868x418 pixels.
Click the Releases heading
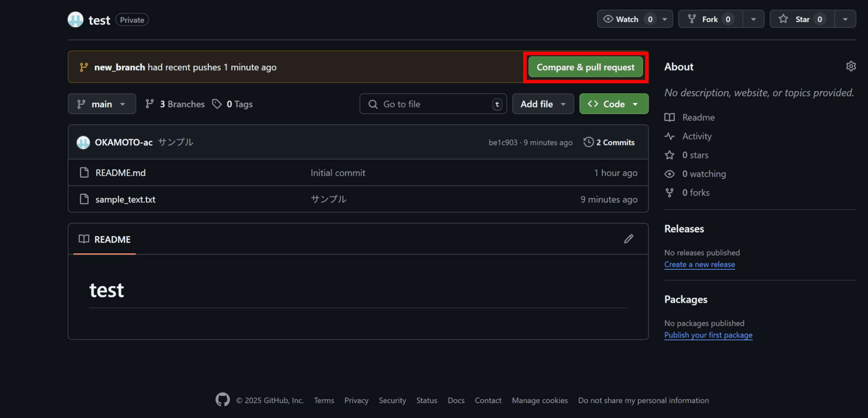684,229
